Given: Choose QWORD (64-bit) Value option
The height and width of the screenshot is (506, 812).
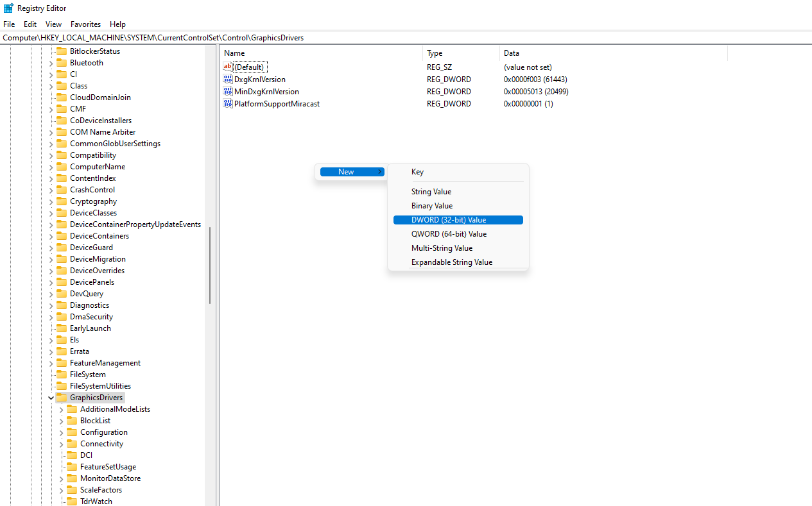Looking at the screenshot, I should pyautogui.click(x=458, y=234).
